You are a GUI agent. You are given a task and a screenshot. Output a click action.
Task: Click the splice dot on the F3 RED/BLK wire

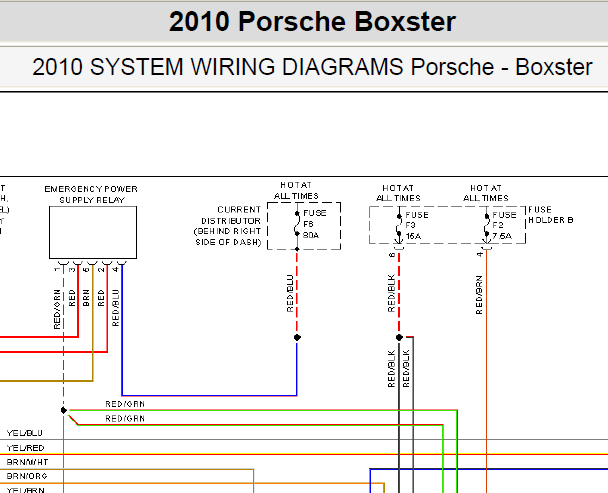tap(399, 337)
